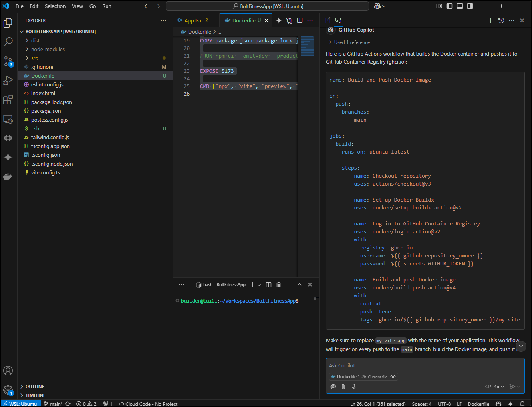This screenshot has height=407, width=532.
Task: Open the new terminal launch profile dropdown
Action: tap(259, 285)
